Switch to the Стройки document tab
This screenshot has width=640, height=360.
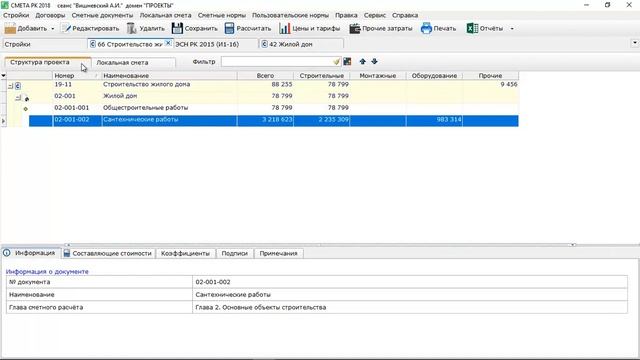[x=45, y=44]
